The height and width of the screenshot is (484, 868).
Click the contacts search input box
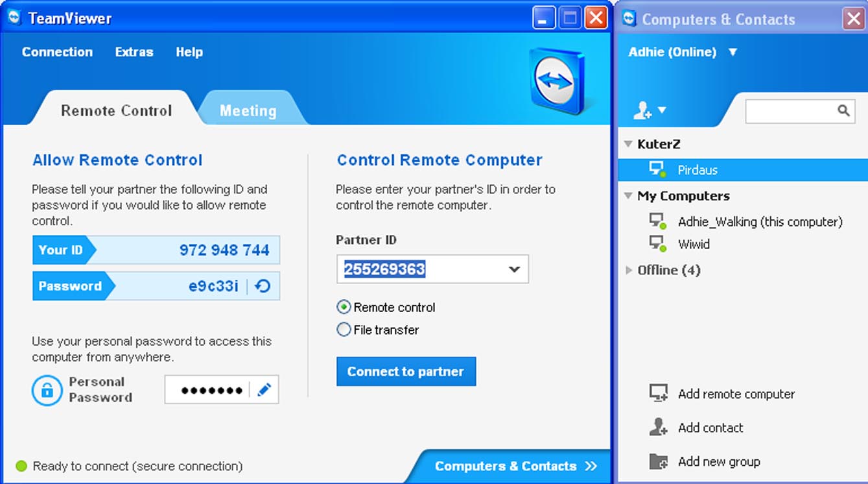click(800, 111)
